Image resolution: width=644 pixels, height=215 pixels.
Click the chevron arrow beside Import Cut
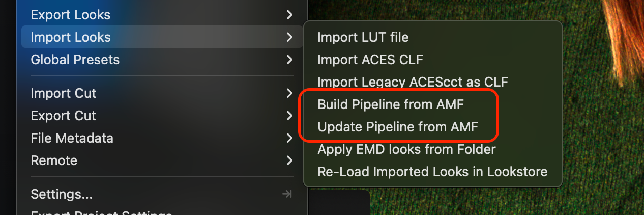[x=289, y=93]
